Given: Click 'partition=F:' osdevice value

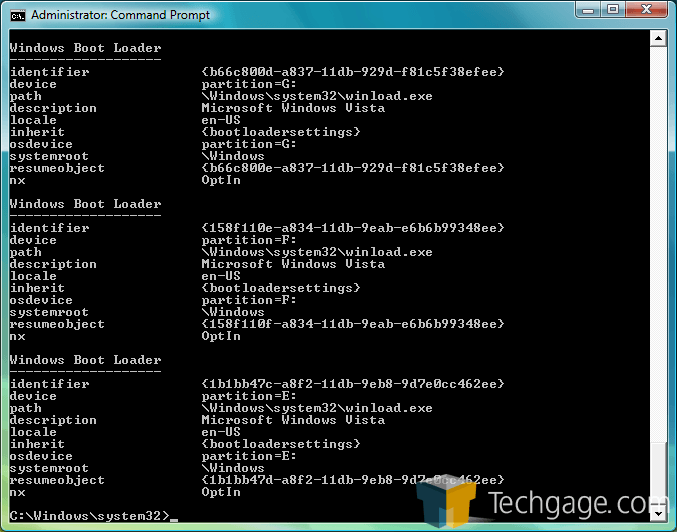Looking at the screenshot, I should click(x=249, y=300).
